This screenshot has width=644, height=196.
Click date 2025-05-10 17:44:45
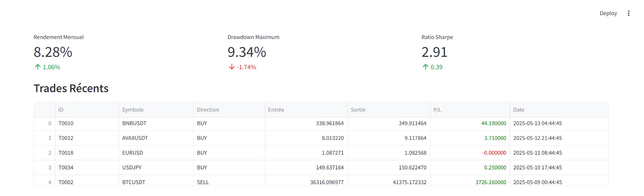point(559,168)
